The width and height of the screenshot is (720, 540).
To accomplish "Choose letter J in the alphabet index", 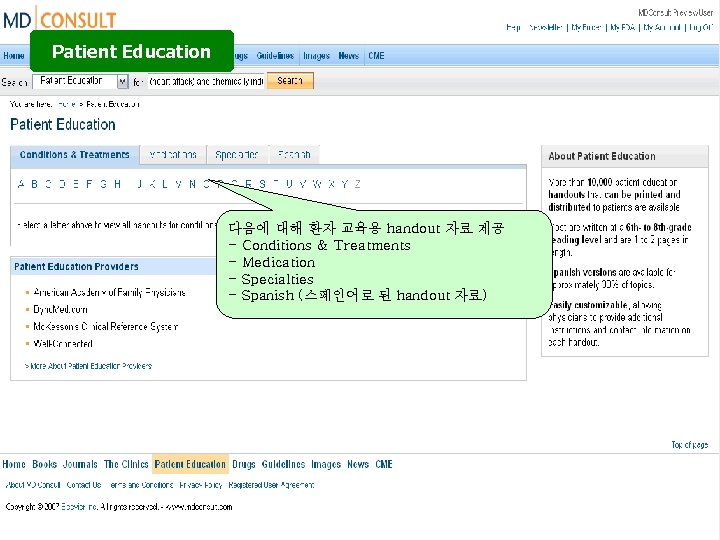I will (140, 185).
